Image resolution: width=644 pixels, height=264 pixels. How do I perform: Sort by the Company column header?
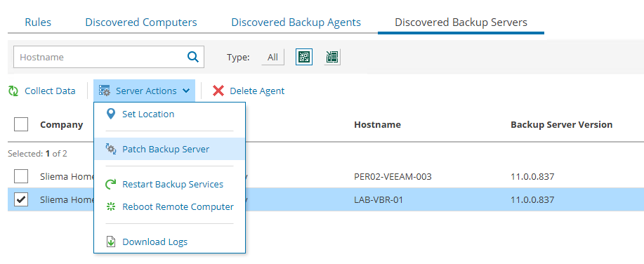coord(62,124)
